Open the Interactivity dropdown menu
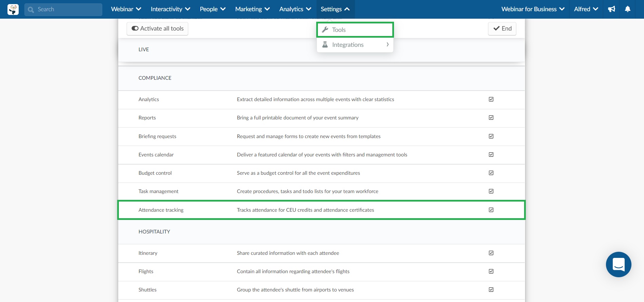This screenshot has height=302, width=644. (170, 9)
